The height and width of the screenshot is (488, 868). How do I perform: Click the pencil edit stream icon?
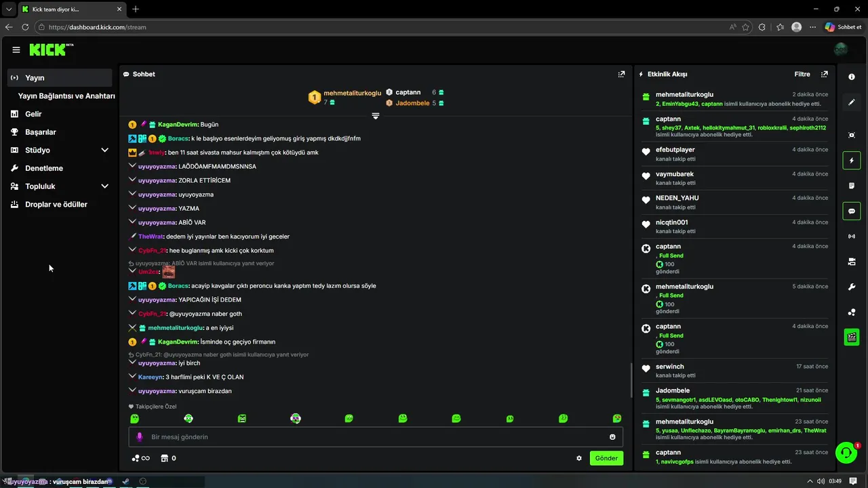point(852,102)
